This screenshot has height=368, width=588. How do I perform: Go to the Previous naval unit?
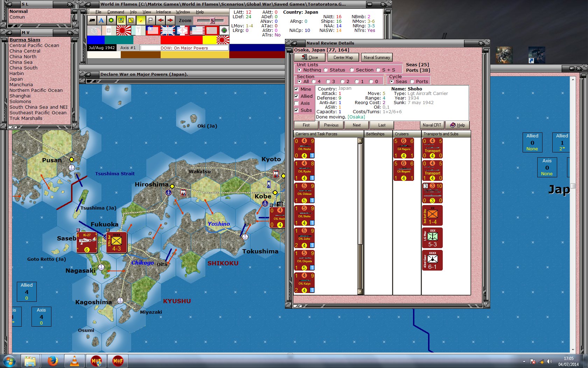pyautogui.click(x=331, y=125)
